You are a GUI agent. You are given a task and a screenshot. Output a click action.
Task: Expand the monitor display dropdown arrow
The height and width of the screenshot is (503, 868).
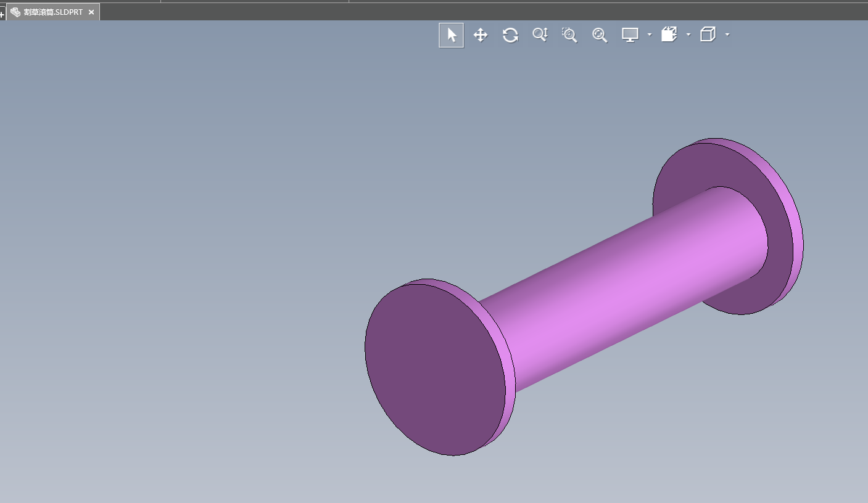click(x=650, y=35)
